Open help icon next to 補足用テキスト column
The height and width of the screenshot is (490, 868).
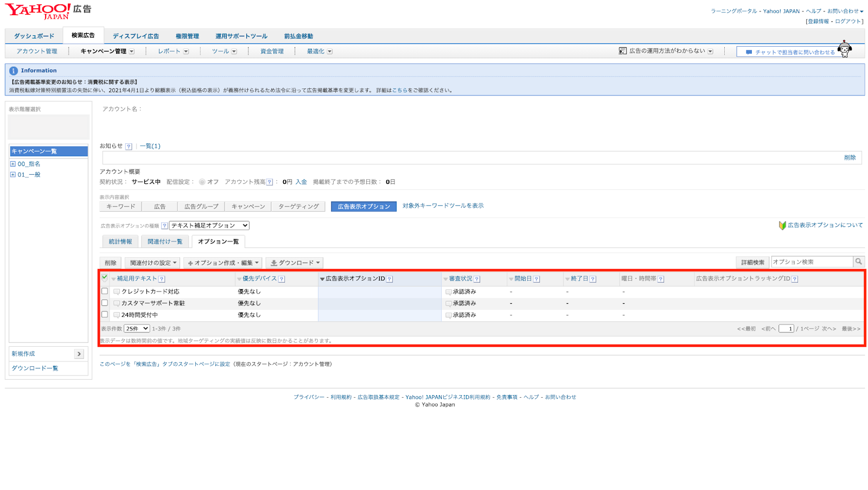click(x=162, y=279)
